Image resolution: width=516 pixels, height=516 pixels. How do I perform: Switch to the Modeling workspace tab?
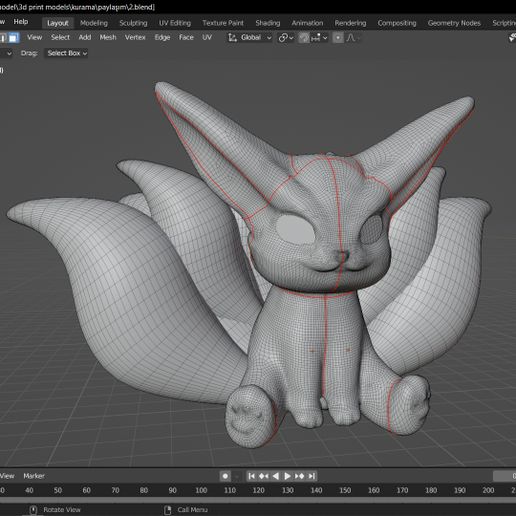[94, 23]
